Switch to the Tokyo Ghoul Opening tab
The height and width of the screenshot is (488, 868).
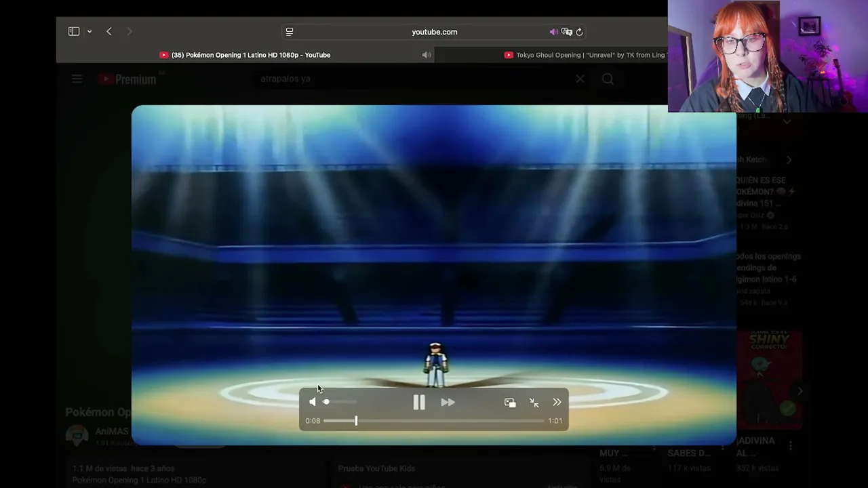585,55
